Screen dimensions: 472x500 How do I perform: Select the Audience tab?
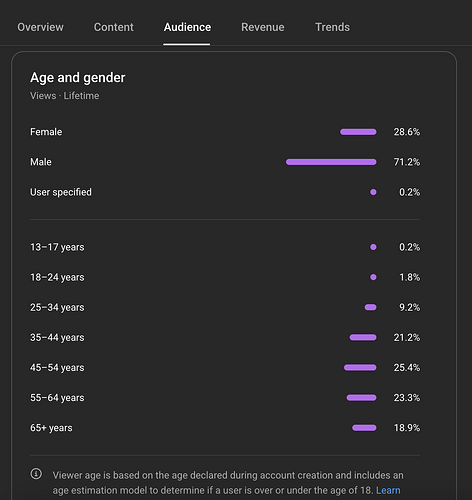[187, 27]
